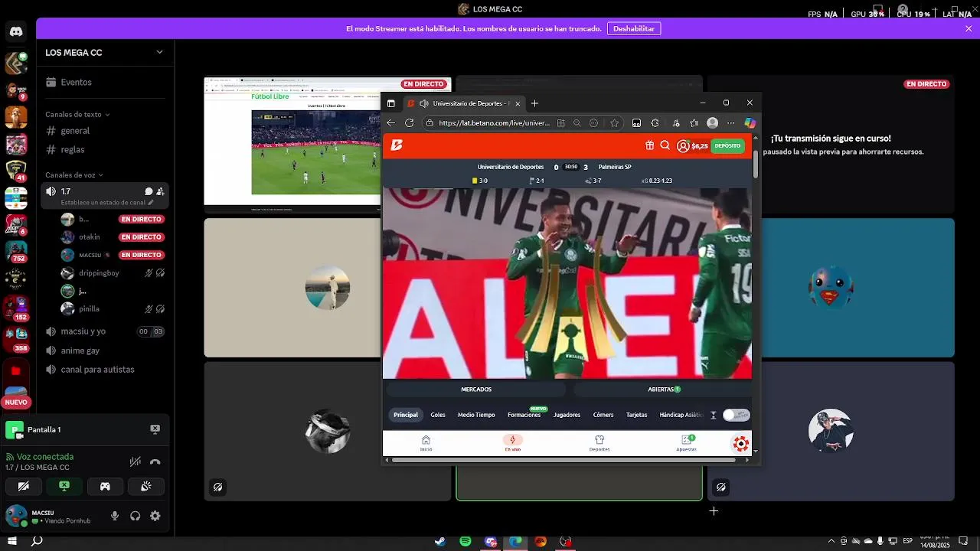Select the Goles market filter
This screenshot has height=551, width=980.
pos(438,415)
